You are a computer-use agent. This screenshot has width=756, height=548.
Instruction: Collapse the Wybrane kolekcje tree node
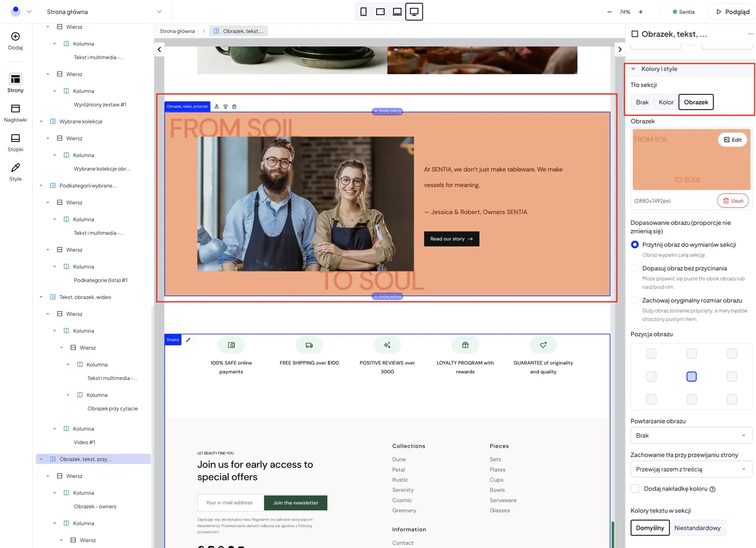coord(41,122)
